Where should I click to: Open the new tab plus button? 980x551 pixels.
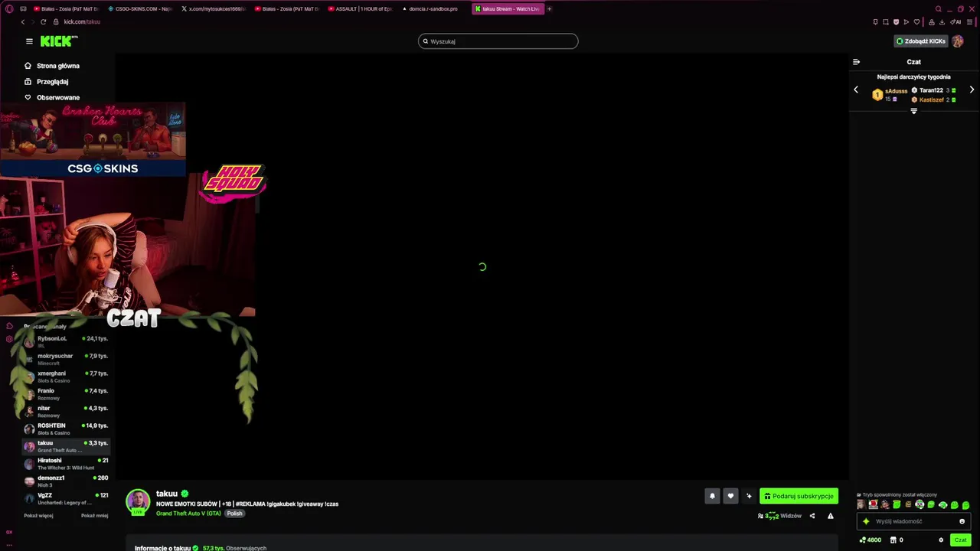(549, 9)
